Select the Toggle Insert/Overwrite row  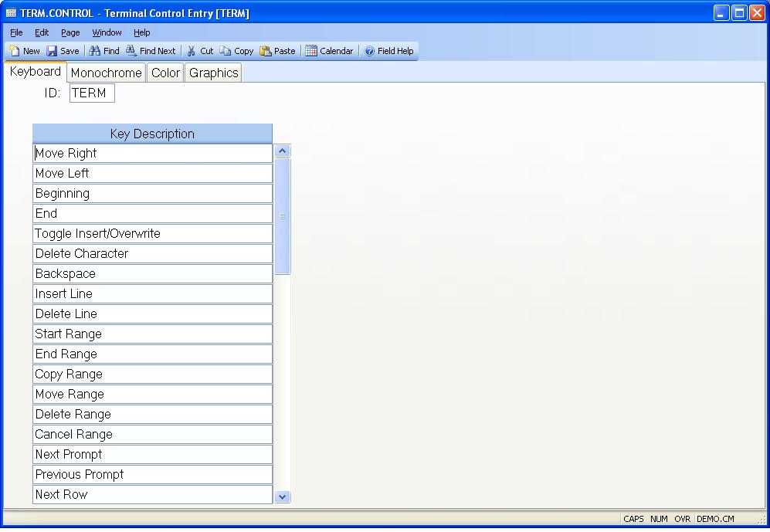click(152, 233)
